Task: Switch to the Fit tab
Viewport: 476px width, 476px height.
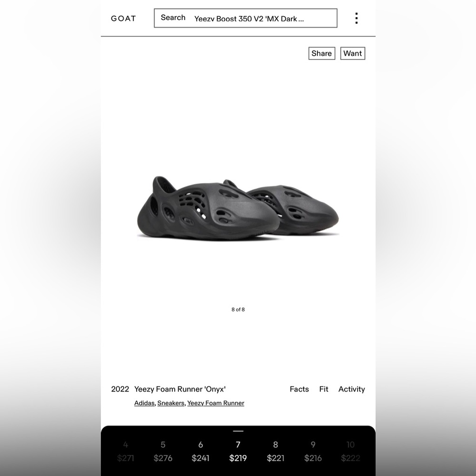Action: (324, 389)
